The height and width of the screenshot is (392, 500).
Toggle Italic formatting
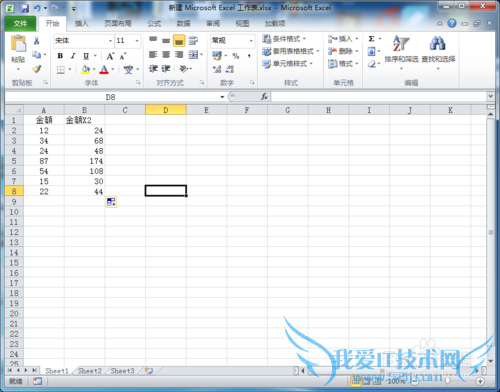click(x=73, y=56)
